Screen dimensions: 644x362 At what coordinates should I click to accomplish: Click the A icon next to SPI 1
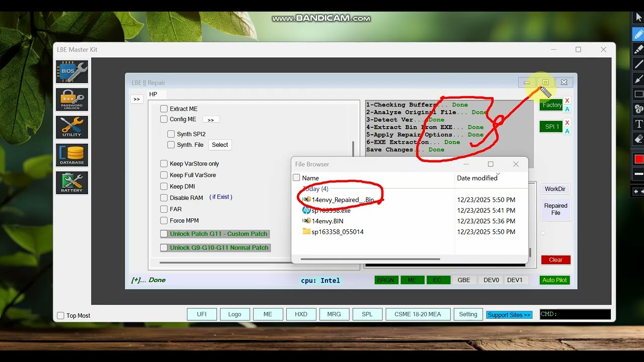(567, 131)
